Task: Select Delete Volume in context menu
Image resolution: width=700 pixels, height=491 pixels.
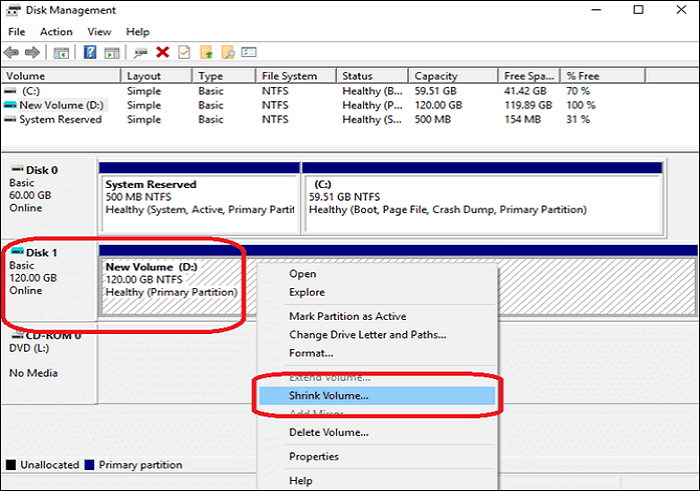Action: tap(329, 433)
